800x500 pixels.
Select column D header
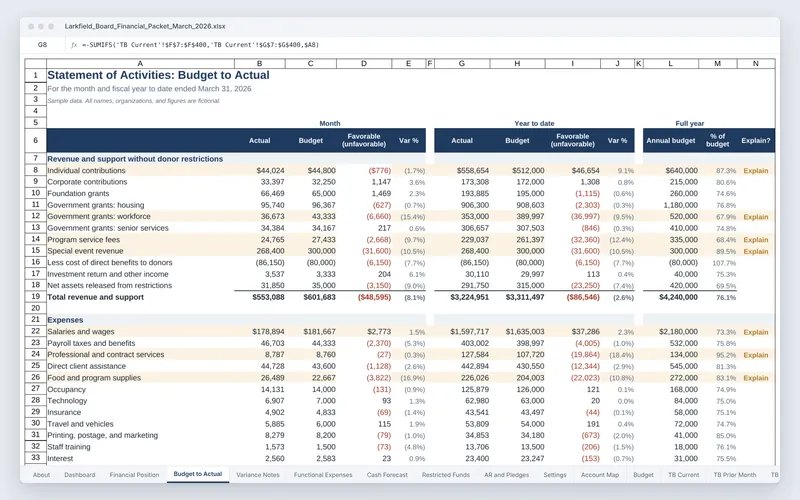click(x=364, y=64)
